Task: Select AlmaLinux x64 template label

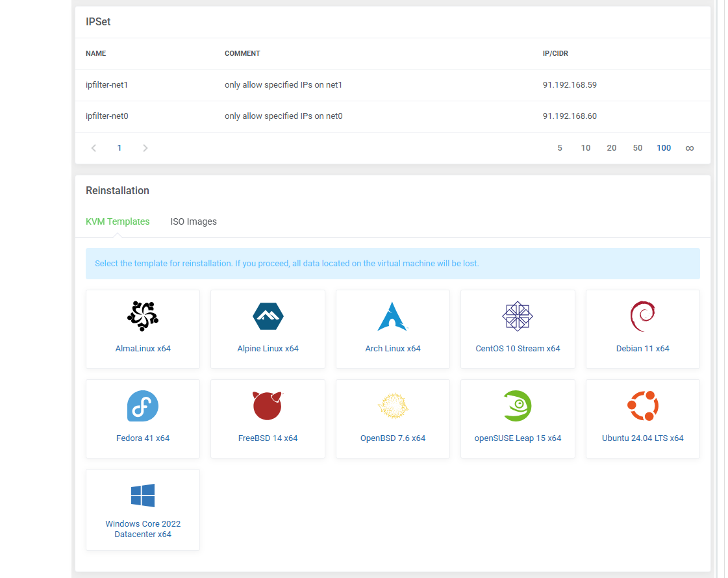Action: click(143, 348)
